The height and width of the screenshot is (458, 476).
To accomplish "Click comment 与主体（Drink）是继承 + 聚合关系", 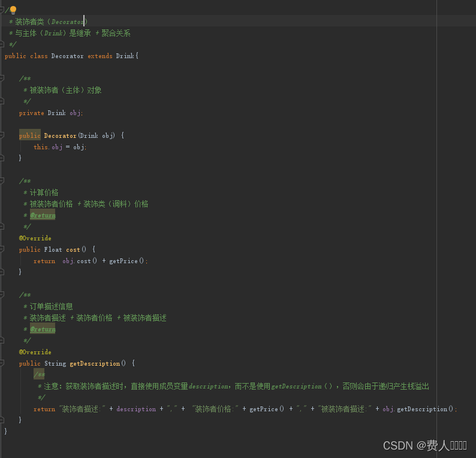I will point(73,33).
